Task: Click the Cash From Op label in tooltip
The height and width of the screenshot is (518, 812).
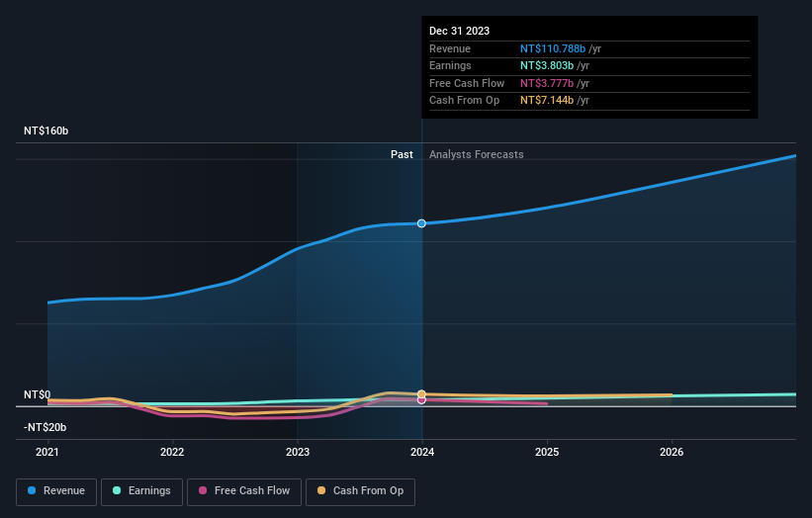Action: 464,101
